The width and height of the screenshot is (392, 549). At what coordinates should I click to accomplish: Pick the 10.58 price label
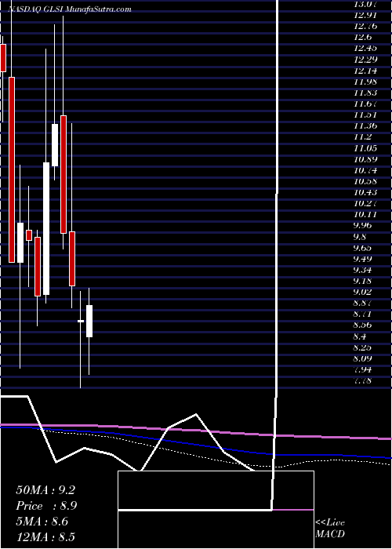click(x=365, y=181)
